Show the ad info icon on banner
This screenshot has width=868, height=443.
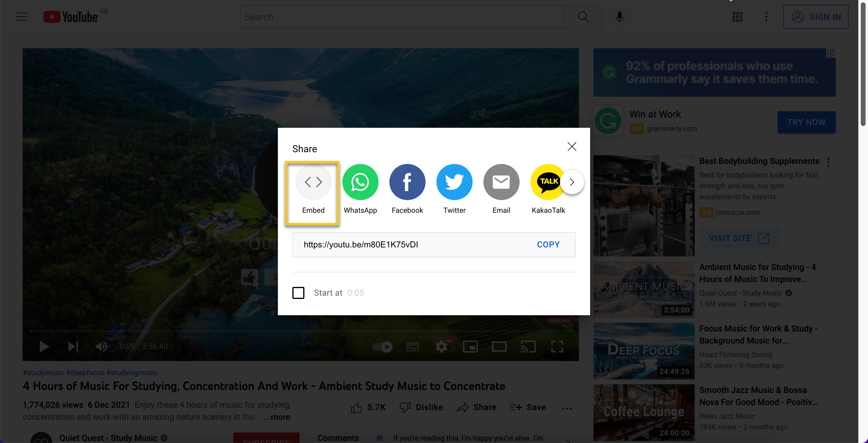[x=831, y=53]
